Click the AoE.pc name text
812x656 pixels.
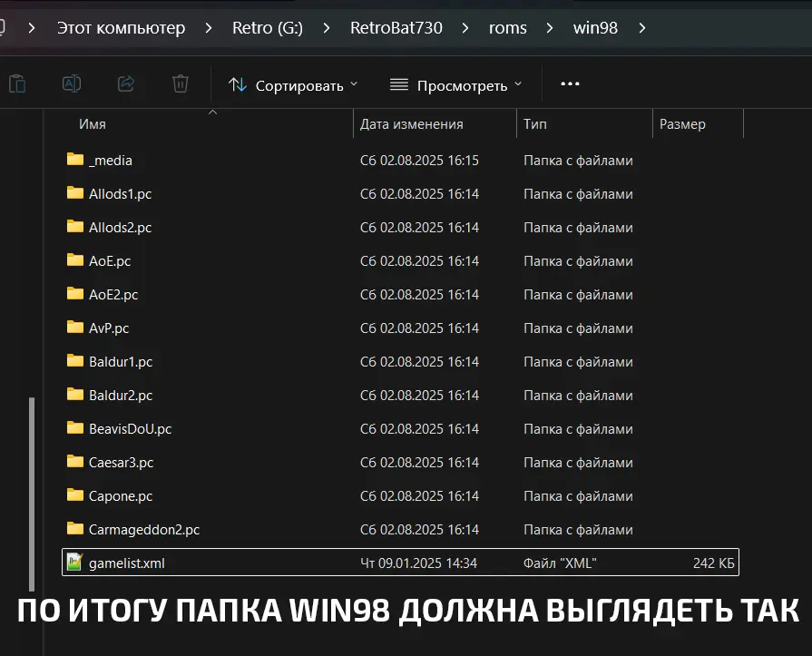pos(110,261)
